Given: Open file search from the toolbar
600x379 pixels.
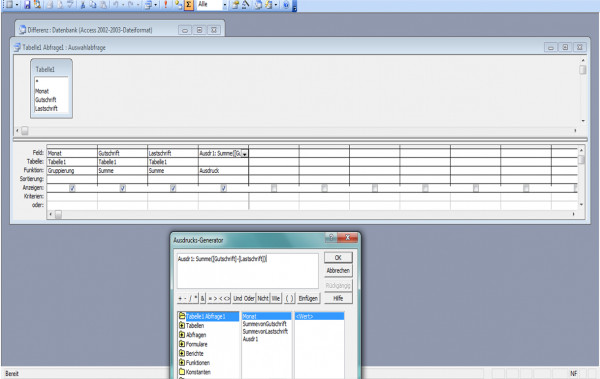Looking at the screenshot, I should point(37,5).
